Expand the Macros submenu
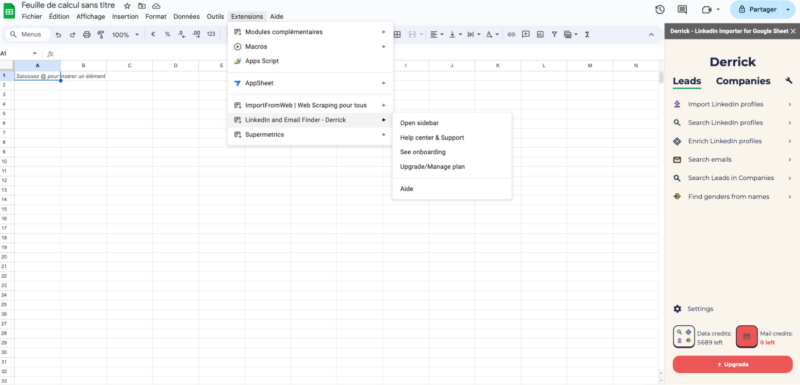Viewport: 800px width, 385px height. [x=310, y=46]
